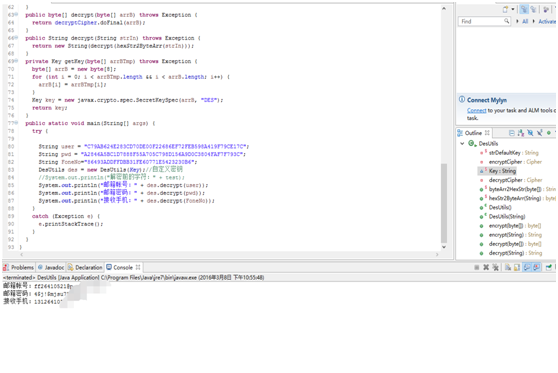Click the New Task icon in Task List
The image size is (558, 373).
pyautogui.click(x=505, y=10)
